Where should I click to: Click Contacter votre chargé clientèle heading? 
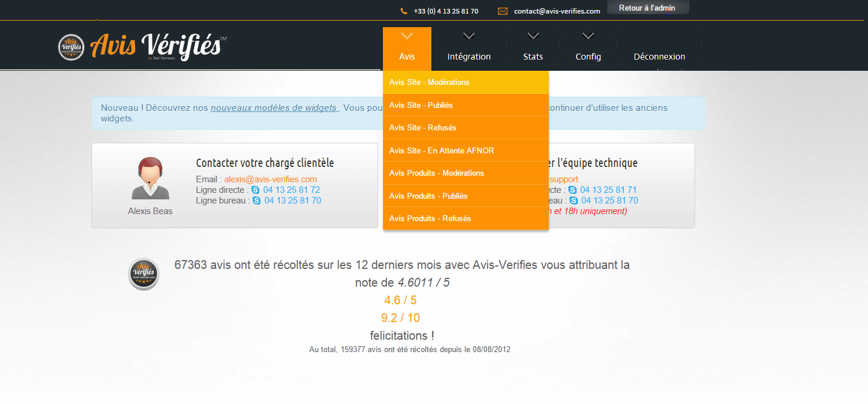point(265,163)
